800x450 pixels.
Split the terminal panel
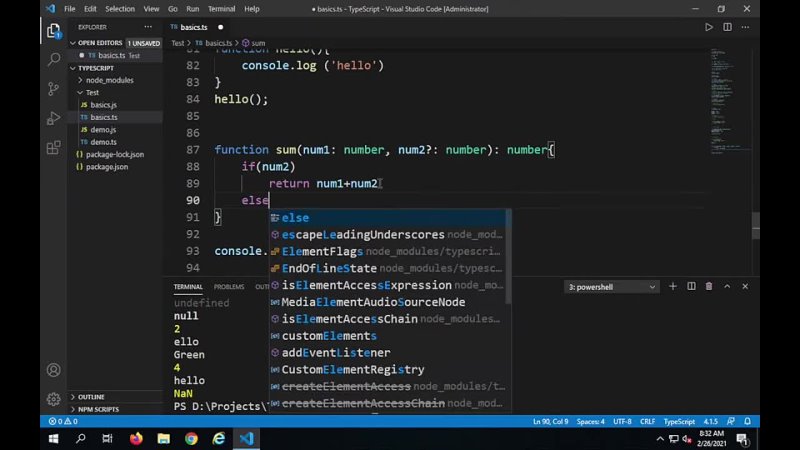click(x=691, y=287)
